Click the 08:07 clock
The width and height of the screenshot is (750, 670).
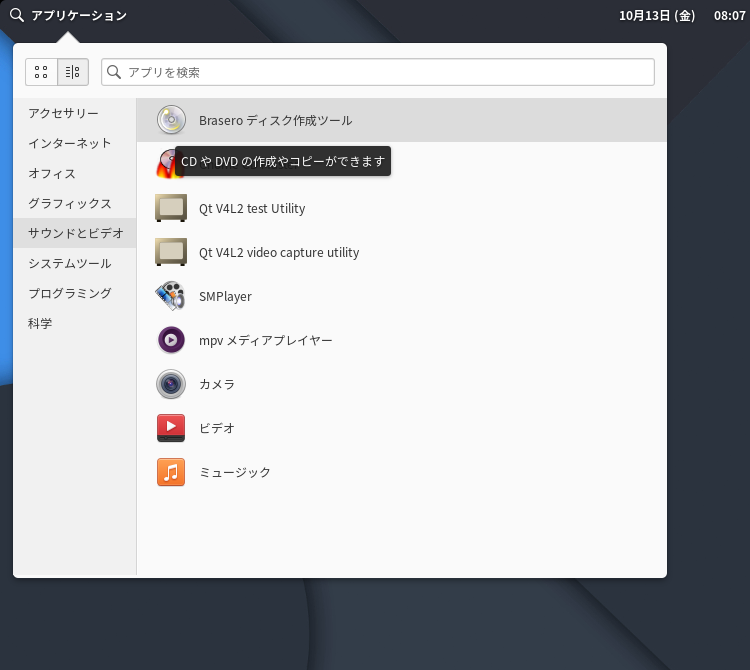click(x=729, y=16)
